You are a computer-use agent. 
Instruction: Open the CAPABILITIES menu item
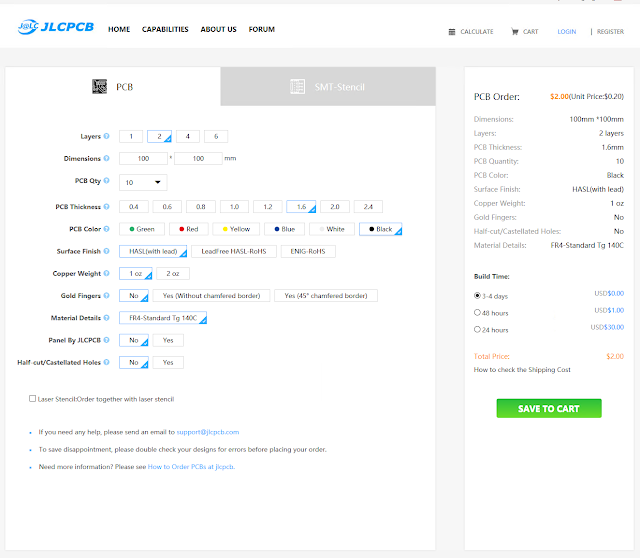click(165, 29)
